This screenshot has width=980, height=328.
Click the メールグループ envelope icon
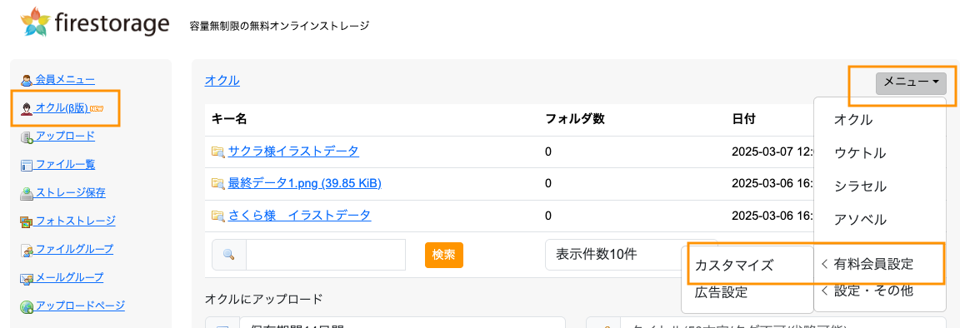pos(27,278)
